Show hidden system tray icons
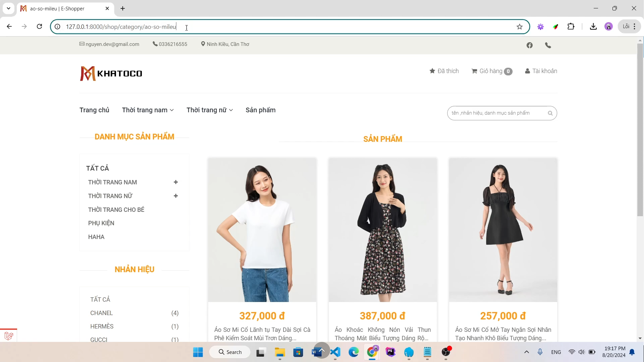This screenshot has height=362, width=644. pos(527,352)
